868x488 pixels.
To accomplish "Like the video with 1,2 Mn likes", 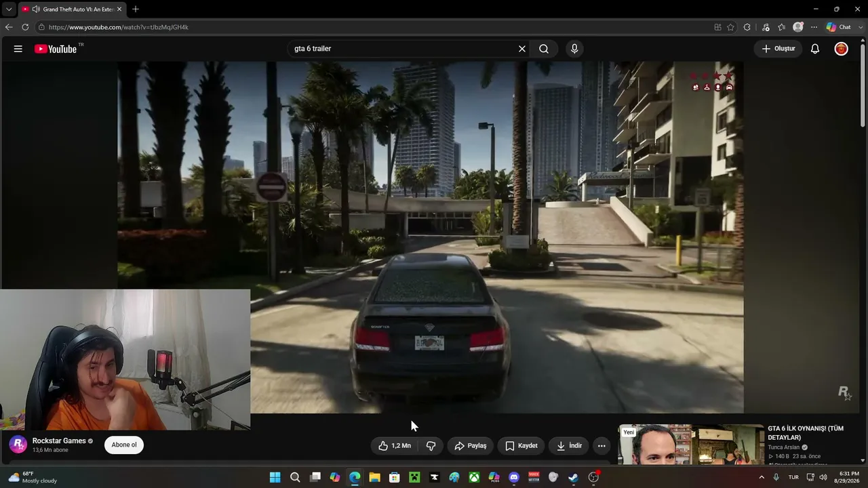I will pos(395,446).
